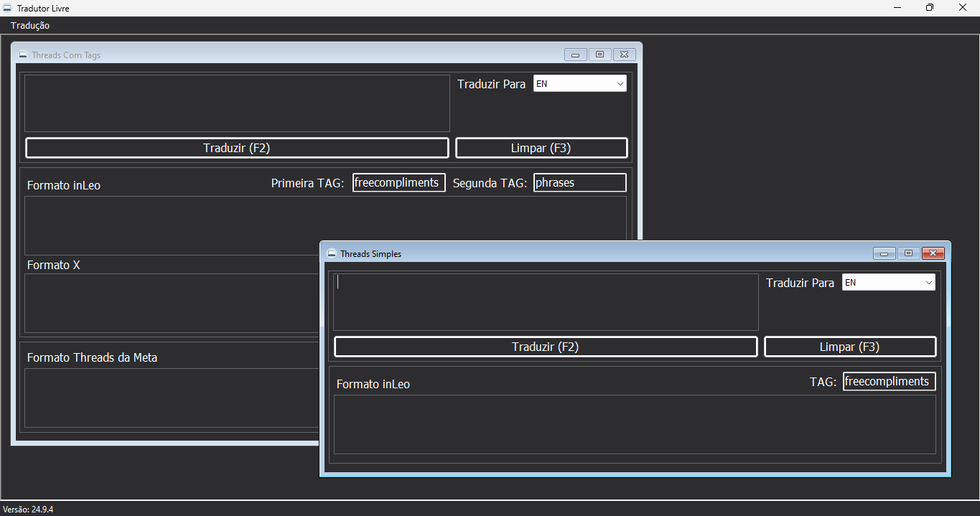Open Traduzir Para dropdown in Threads Com Tags
This screenshot has height=516, width=980.
(x=580, y=83)
